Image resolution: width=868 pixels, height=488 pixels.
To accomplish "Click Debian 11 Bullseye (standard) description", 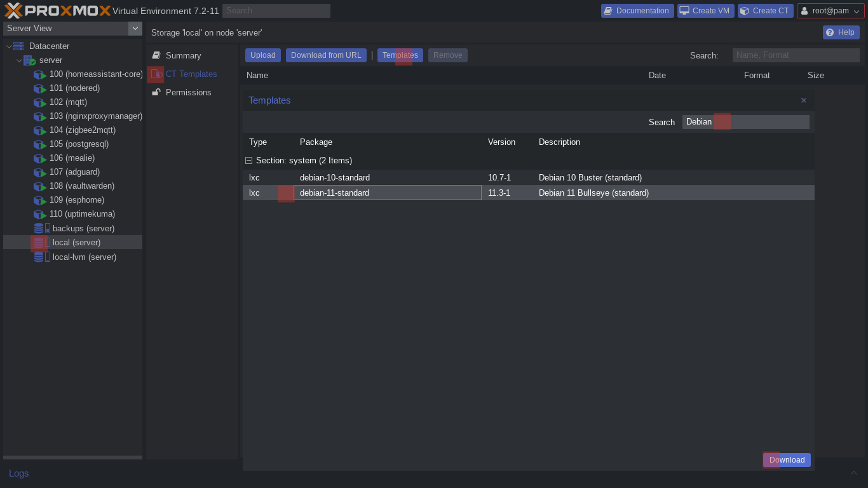I will 593,193.
